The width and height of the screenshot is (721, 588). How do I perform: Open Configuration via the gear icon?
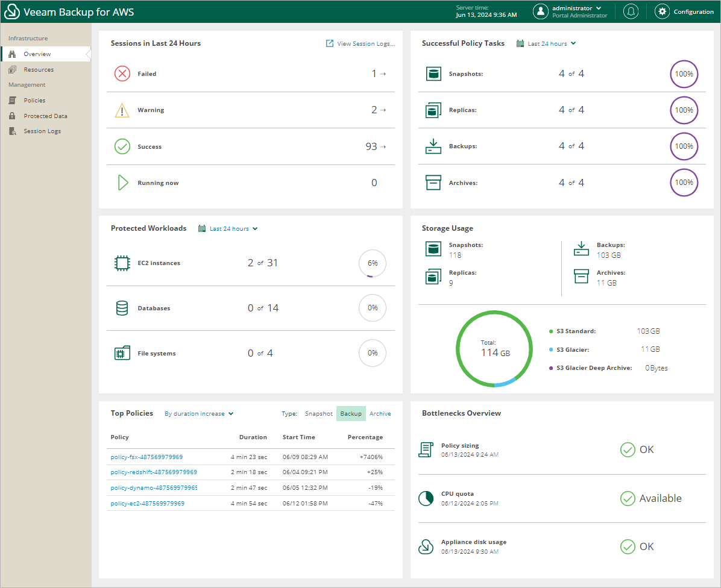(662, 11)
